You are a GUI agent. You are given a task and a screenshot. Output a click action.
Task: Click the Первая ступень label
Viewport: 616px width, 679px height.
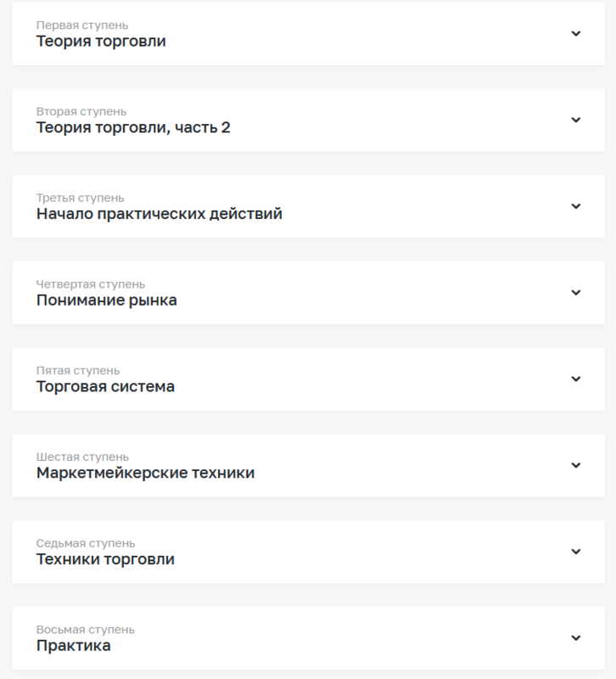tap(82, 25)
